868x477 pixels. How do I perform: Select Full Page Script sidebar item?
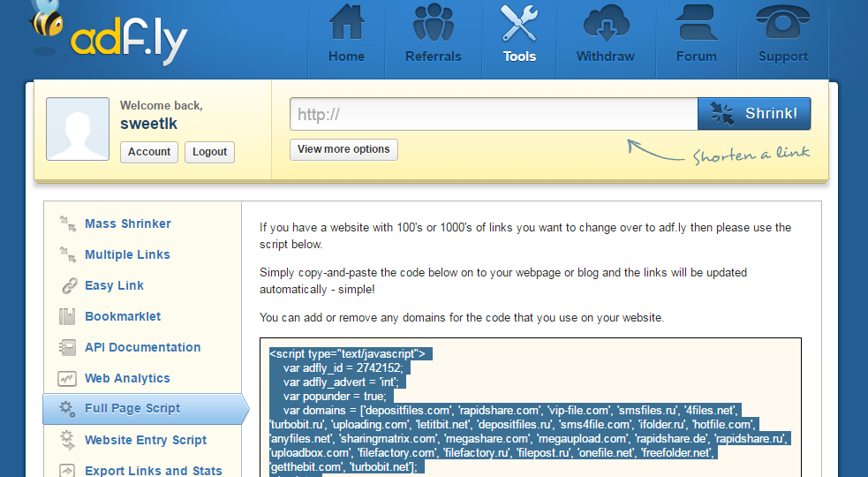coord(147,409)
